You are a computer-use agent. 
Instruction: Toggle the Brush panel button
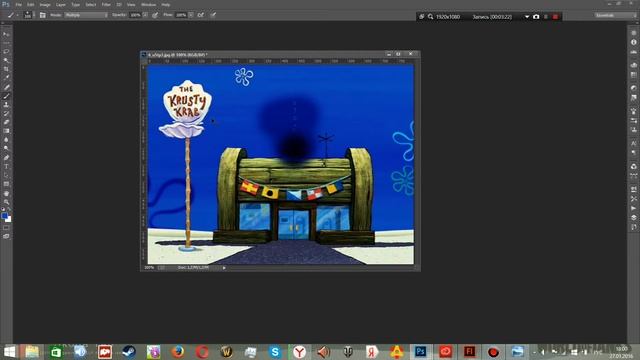pyautogui.click(x=42, y=15)
